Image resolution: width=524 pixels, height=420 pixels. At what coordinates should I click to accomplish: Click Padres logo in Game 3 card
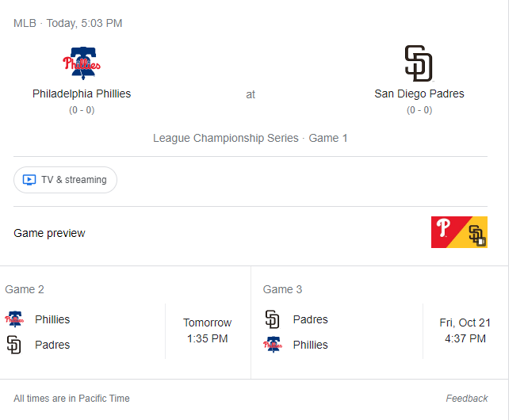273,319
